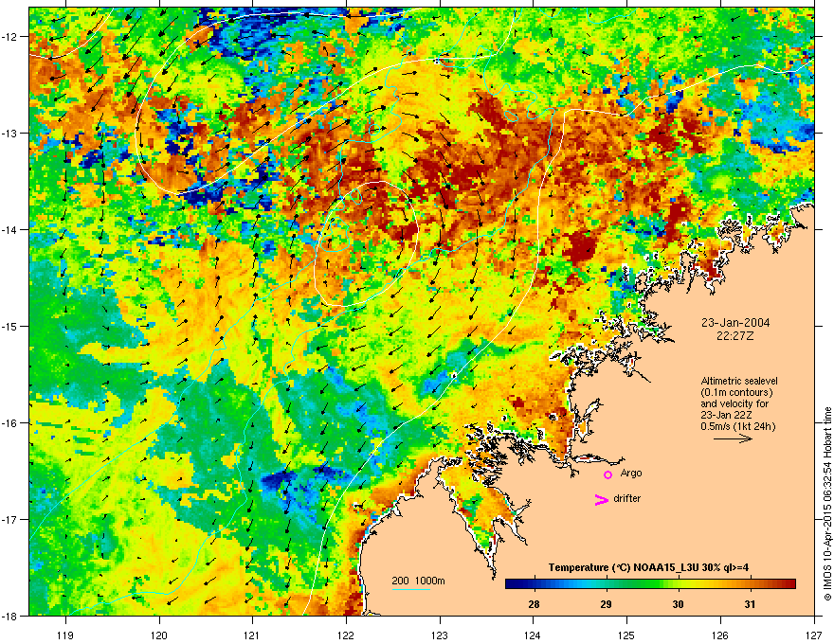Click the 'and velocity for' legend text
Screen dimensions: 834x644
734,403
